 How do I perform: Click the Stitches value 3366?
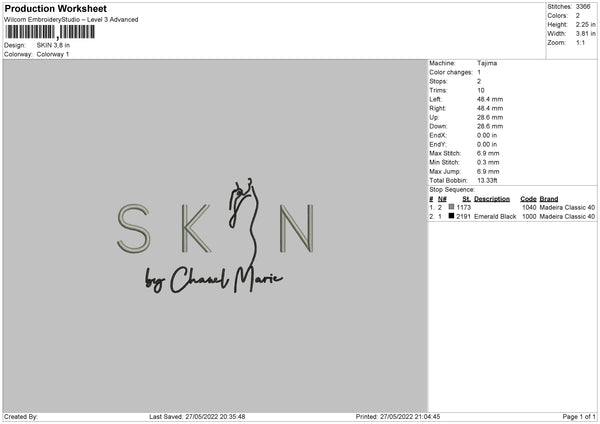tap(583, 7)
